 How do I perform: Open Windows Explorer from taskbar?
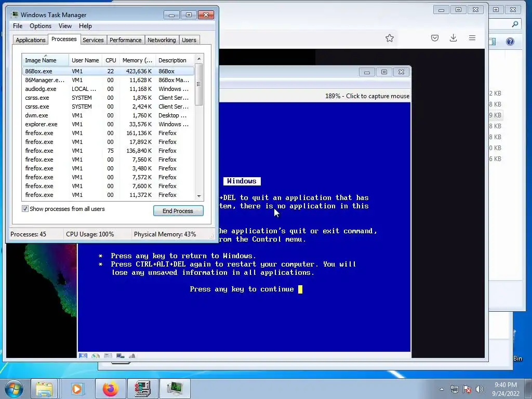pyautogui.click(x=45, y=389)
